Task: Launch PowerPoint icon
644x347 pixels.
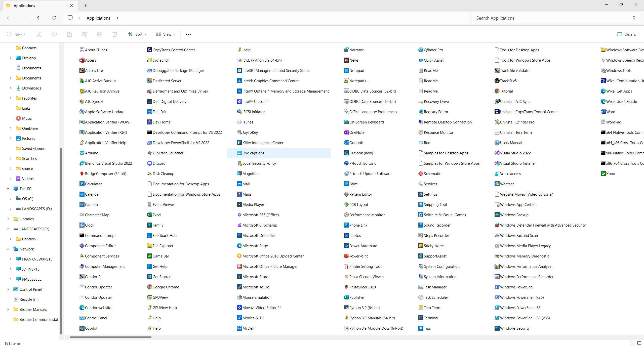Action: [x=346, y=256]
